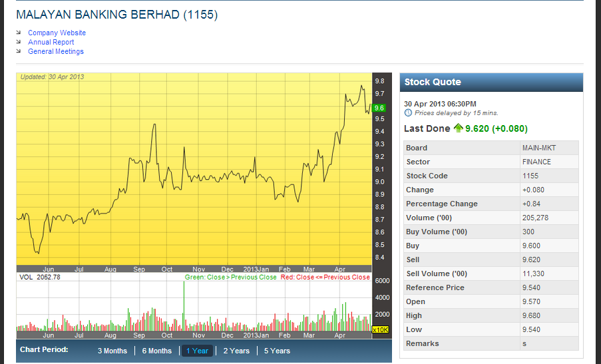
Task: Open the Company Website link
Action: coord(57,33)
